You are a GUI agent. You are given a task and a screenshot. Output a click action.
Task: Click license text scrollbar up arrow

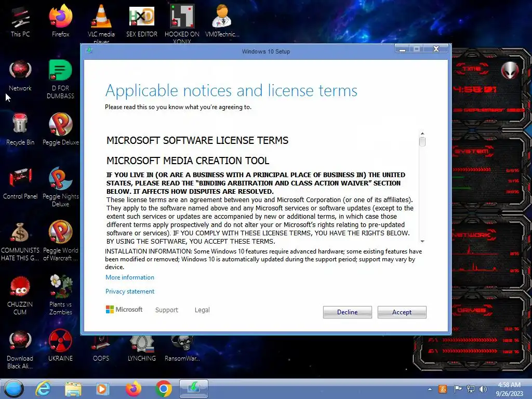[x=422, y=134]
